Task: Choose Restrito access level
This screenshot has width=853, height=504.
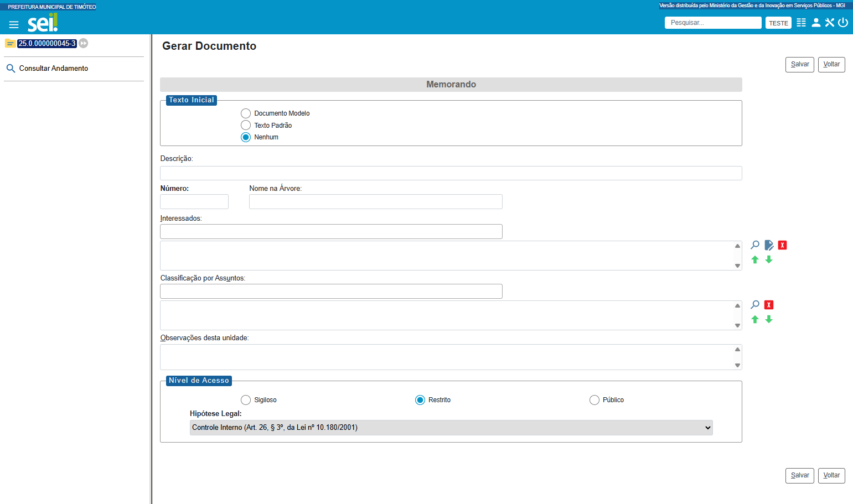Action: point(420,400)
